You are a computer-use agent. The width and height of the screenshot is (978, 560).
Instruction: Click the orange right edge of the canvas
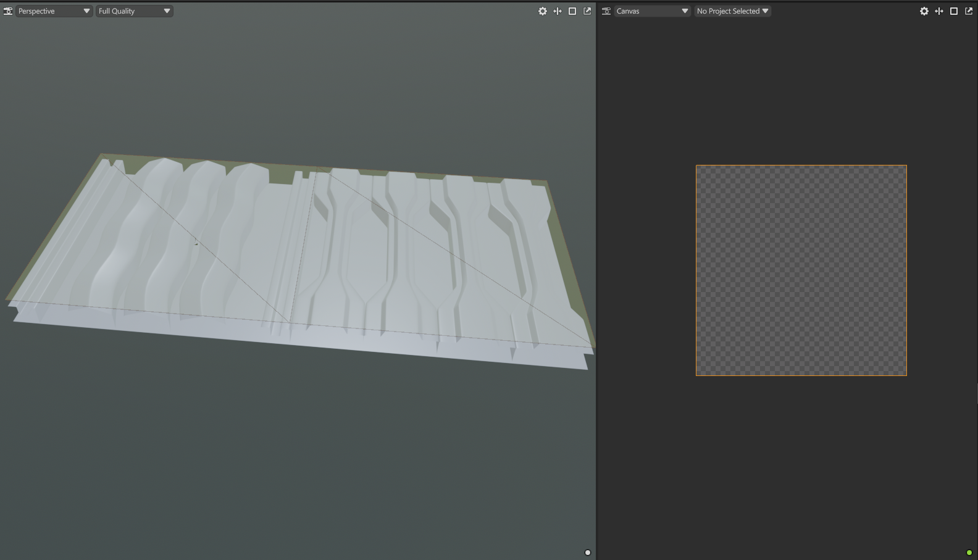point(906,270)
